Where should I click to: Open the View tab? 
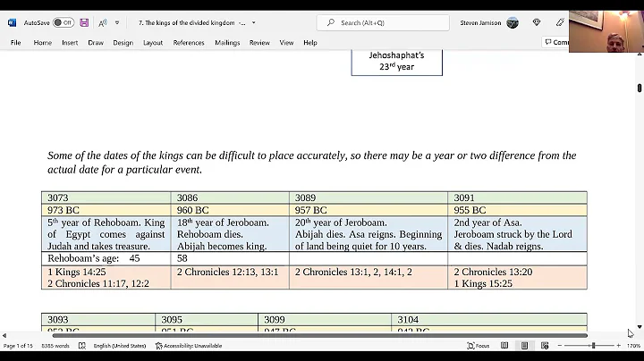[x=286, y=43]
